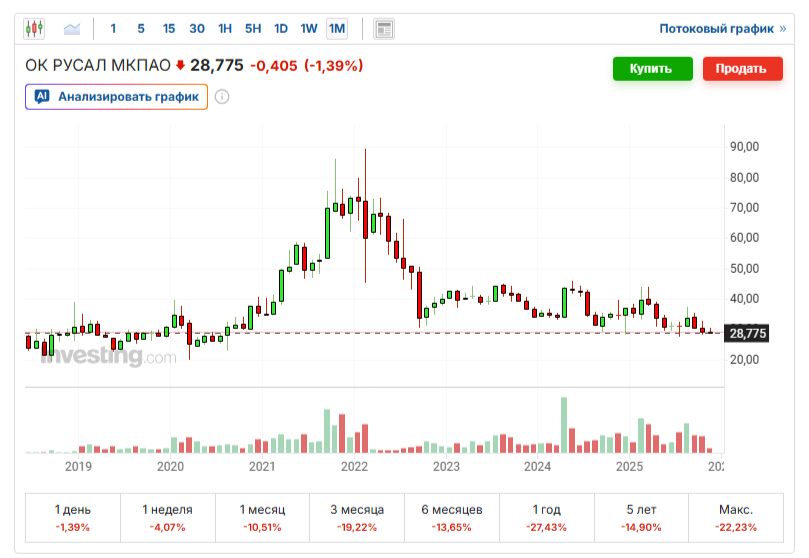Click the red Продать button
The image size is (809, 558).
click(x=742, y=69)
